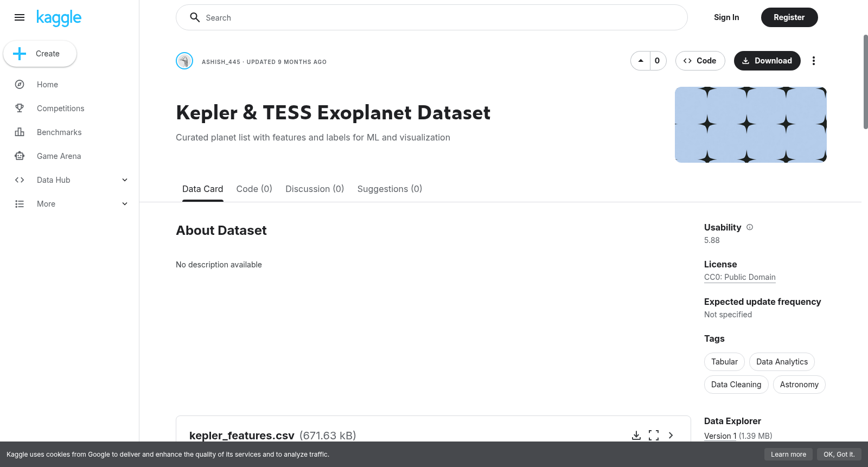The width and height of the screenshot is (868, 467).
Task: Switch to the Suggestions (0) tab
Action: pyautogui.click(x=390, y=189)
